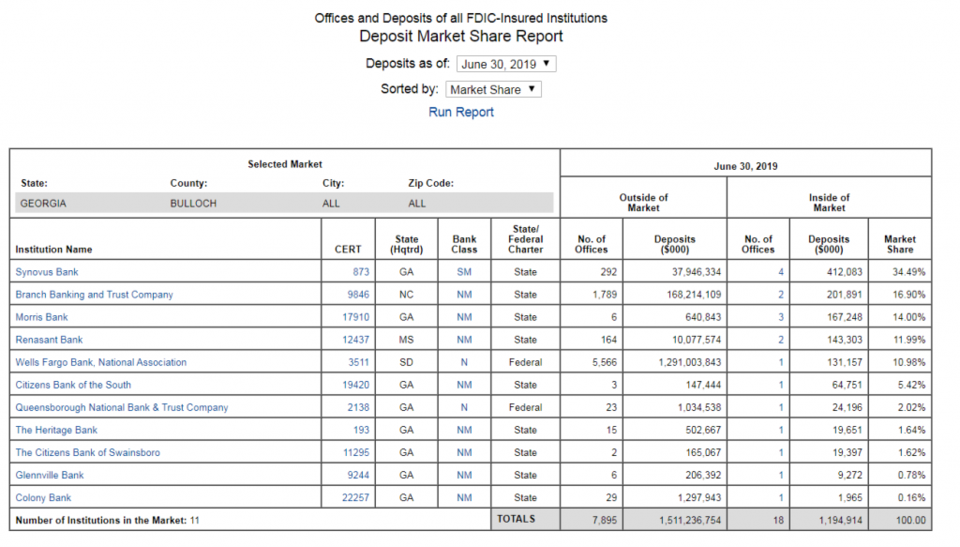Click NM bank class for Colony Bank
The height and width of the screenshot is (547, 960).
[x=464, y=498]
